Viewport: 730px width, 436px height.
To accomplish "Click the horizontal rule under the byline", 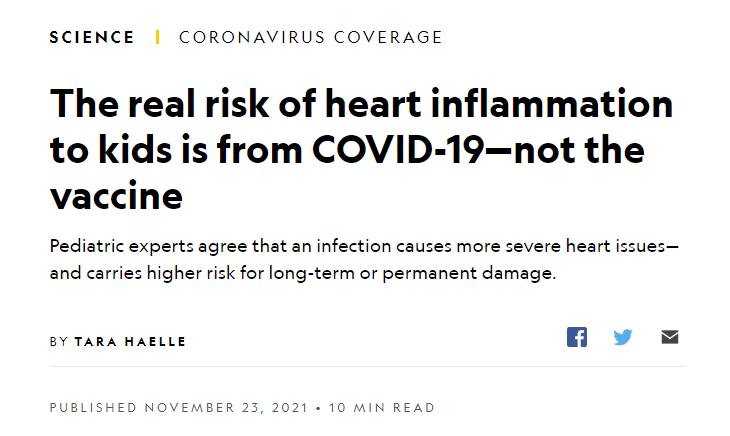I will 368,366.
